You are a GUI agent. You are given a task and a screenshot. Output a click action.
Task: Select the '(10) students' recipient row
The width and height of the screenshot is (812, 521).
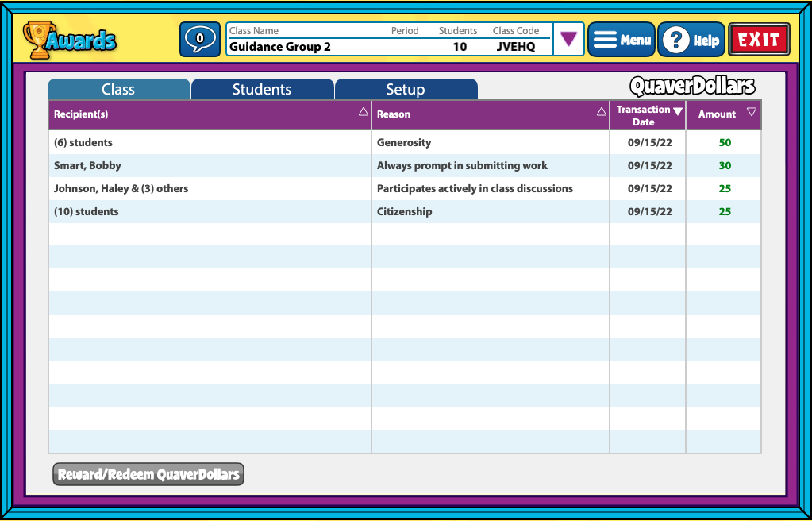[x=210, y=211]
